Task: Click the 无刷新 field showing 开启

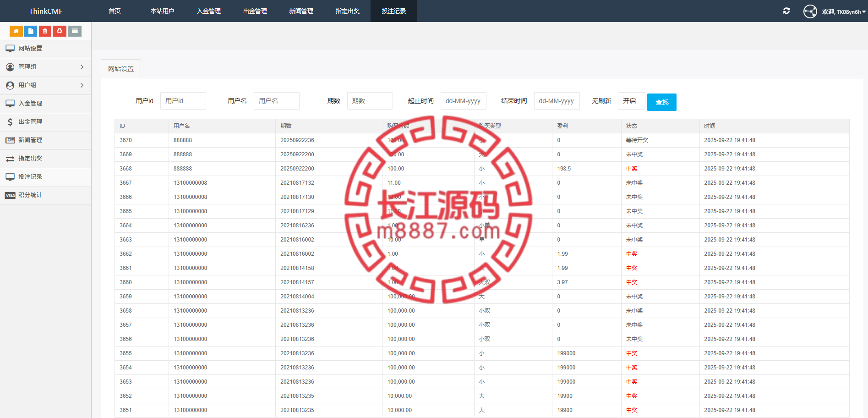Action: 632,101
